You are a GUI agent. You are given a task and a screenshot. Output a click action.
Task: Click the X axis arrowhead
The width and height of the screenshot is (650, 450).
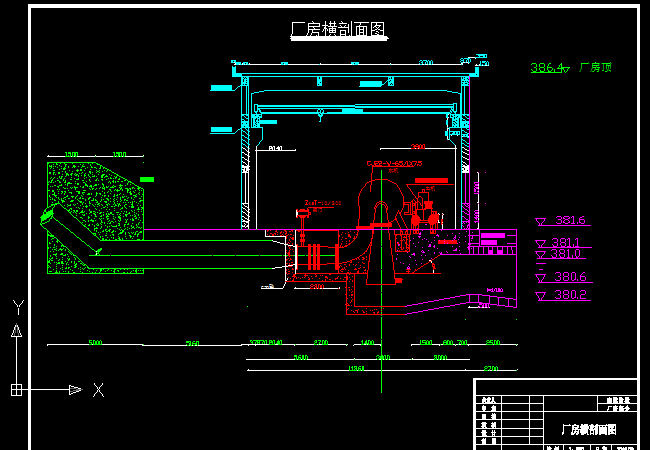[x=75, y=389]
